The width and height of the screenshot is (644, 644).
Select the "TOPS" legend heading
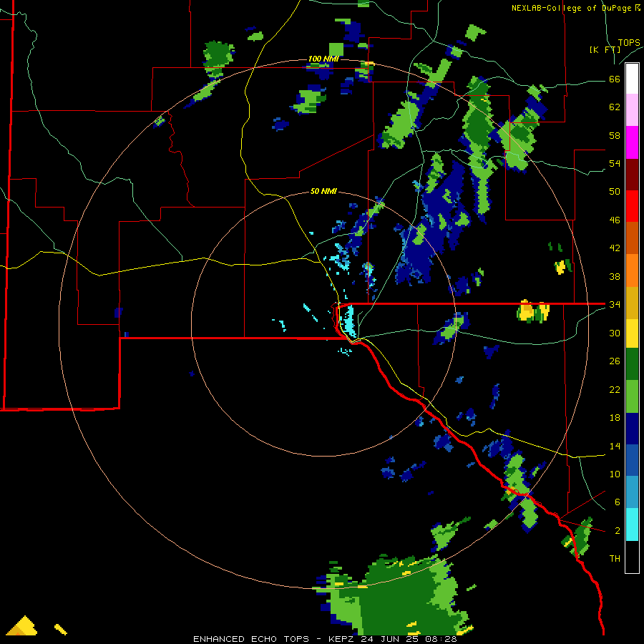tap(629, 43)
